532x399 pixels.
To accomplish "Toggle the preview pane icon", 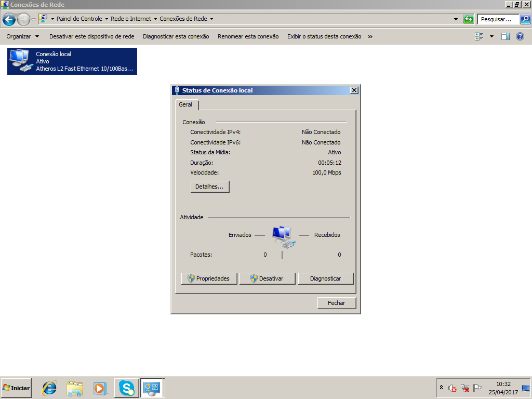I will (x=505, y=36).
